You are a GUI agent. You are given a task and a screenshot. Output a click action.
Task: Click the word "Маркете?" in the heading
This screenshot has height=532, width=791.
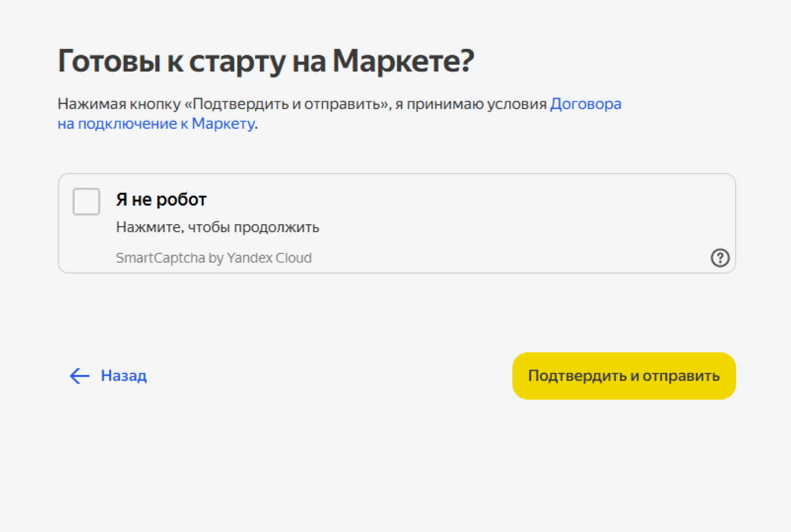pos(403,61)
